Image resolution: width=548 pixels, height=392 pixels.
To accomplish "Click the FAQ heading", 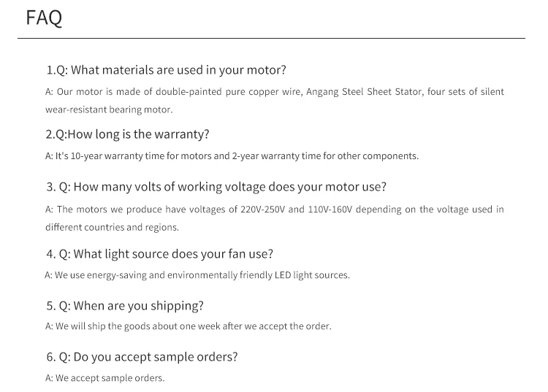I will click(44, 18).
